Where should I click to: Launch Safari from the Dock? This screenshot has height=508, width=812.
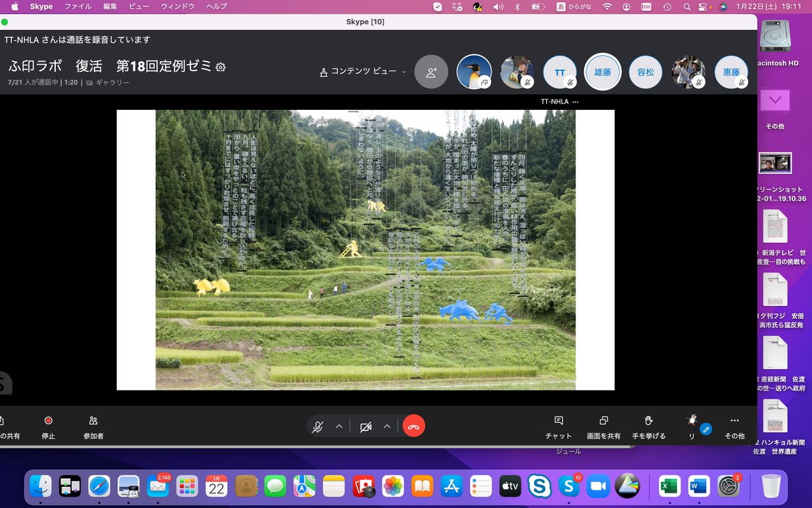pos(100,486)
